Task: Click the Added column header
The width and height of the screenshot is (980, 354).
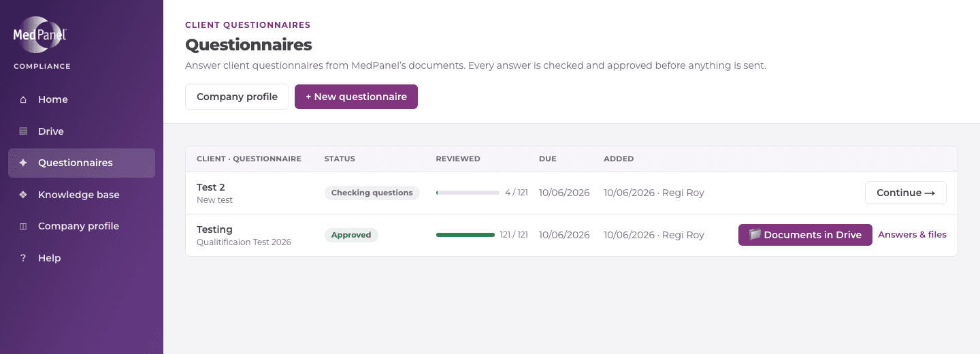Action: [619, 159]
